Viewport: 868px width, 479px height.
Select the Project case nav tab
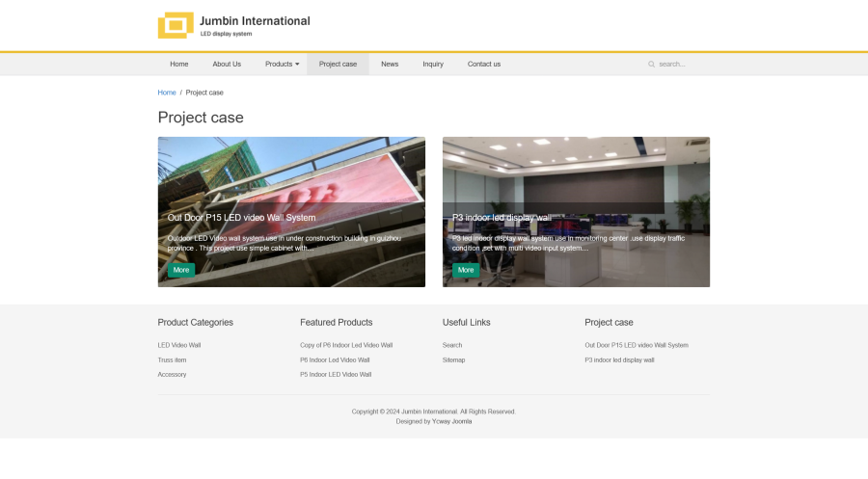coord(338,65)
